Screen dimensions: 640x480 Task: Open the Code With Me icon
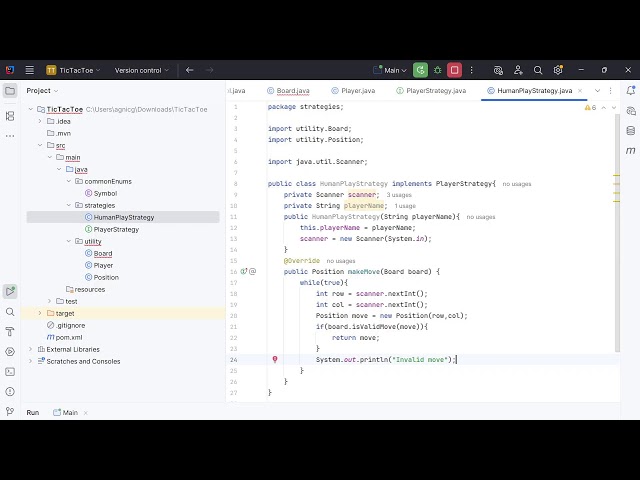(x=518, y=70)
